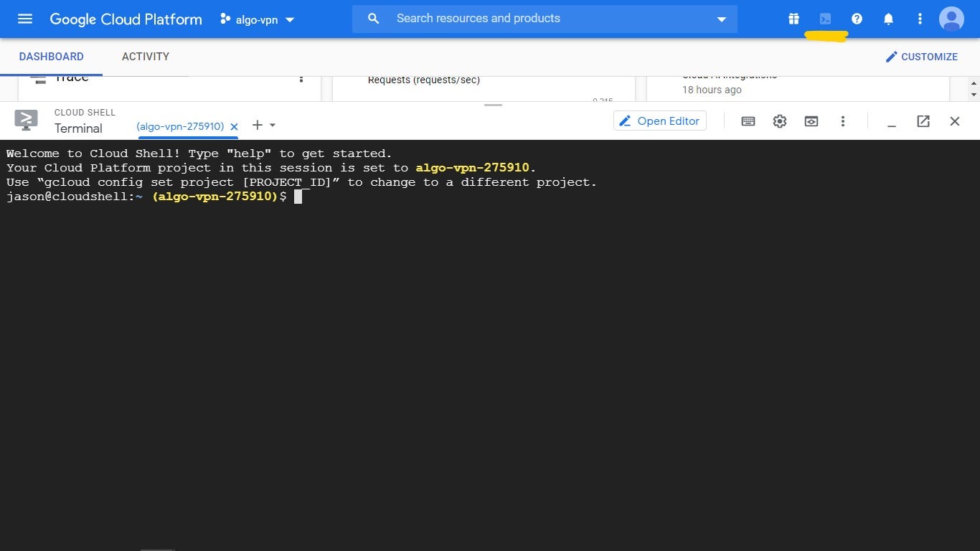Click the Google Cloud Platform logo text
Viewport: 980px width, 551px height.
[x=126, y=19]
